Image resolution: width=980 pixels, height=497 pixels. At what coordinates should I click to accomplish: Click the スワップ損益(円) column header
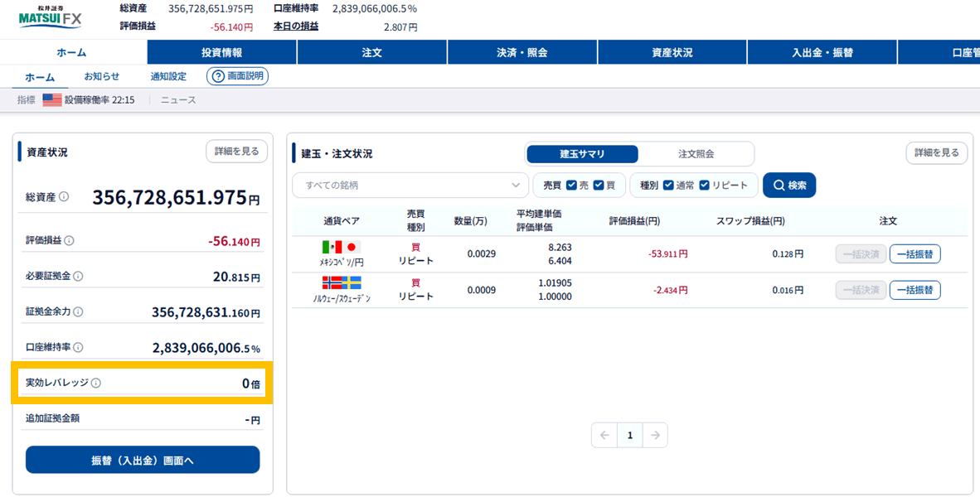(750, 221)
